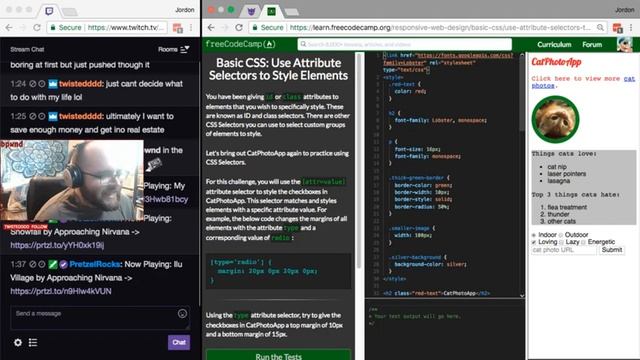Click the code editor vertical scrollbar
The image size is (640, 360).
tap(522, 94)
